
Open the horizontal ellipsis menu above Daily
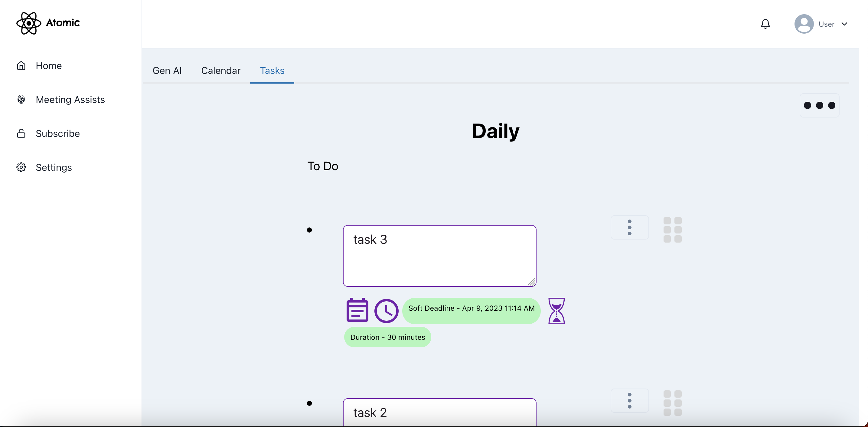coord(820,106)
